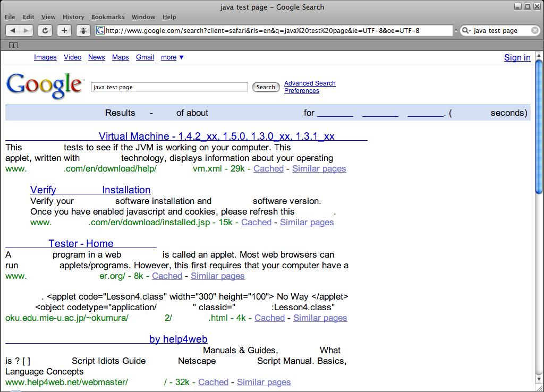The width and height of the screenshot is (544, 392).
Task: Open Similar pages for the 29k result
Action: click(319, 168)
